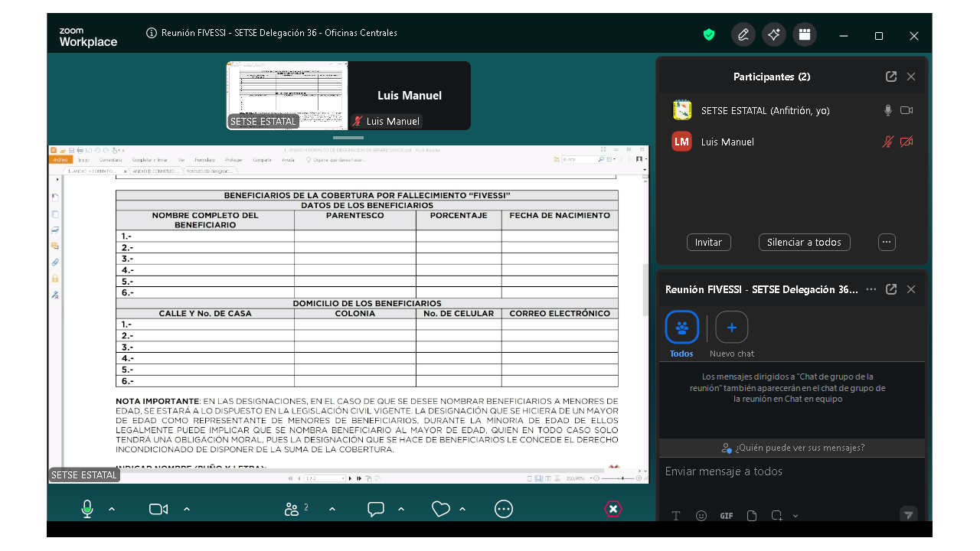Open the AI Companion sparkle icon
Viewport: 980px width, 551px height.
pyautogui.click(x=773, y=34)
